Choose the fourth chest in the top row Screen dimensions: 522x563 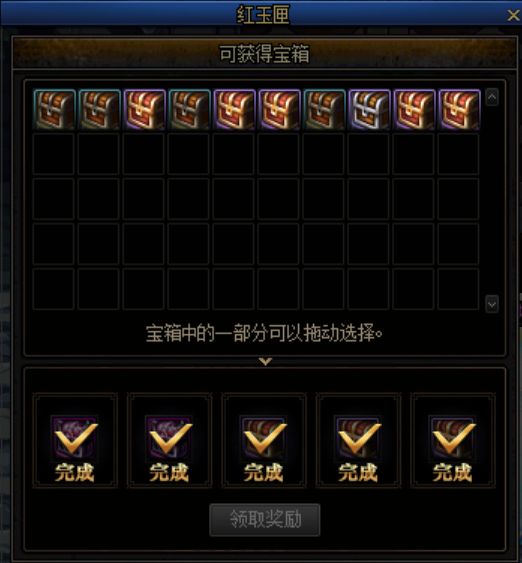pos(189,110)
